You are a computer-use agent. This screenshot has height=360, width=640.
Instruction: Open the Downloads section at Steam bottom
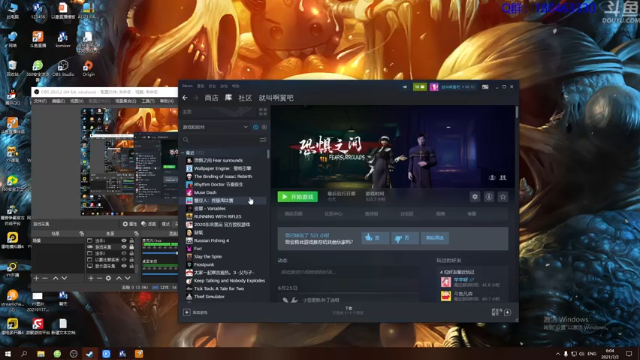pyautogui.click(x=348, y=311)
